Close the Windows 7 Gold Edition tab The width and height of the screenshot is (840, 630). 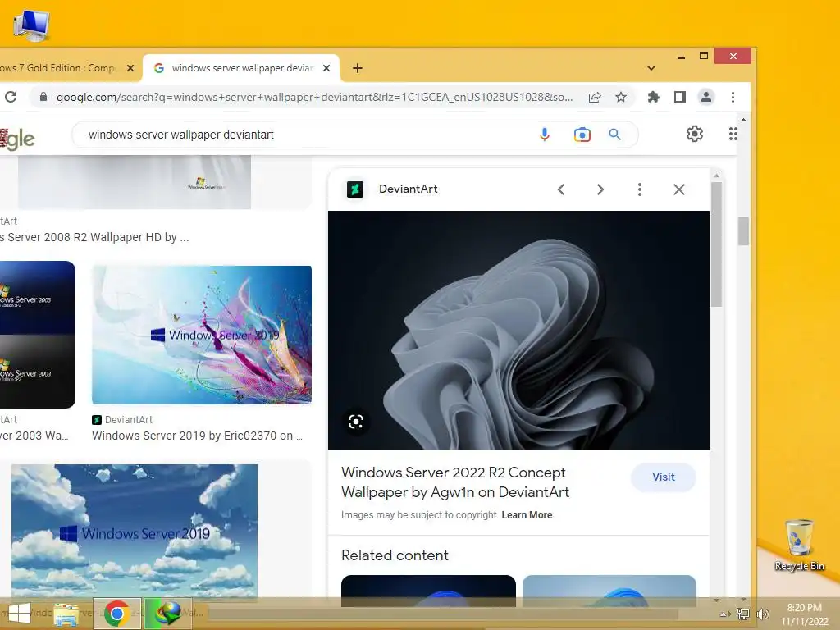tap(130, 68)
